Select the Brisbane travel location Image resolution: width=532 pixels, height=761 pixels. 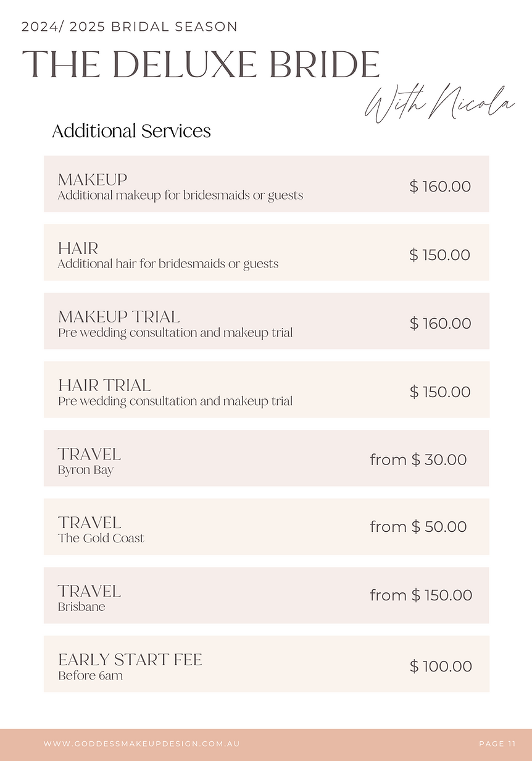tap(81, 607)
